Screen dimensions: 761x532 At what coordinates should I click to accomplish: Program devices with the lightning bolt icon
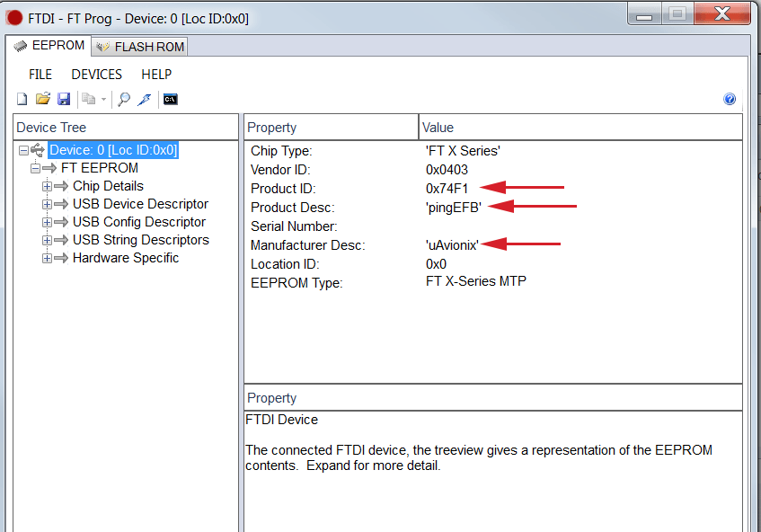pyautogui.click(x=144, y=99)
